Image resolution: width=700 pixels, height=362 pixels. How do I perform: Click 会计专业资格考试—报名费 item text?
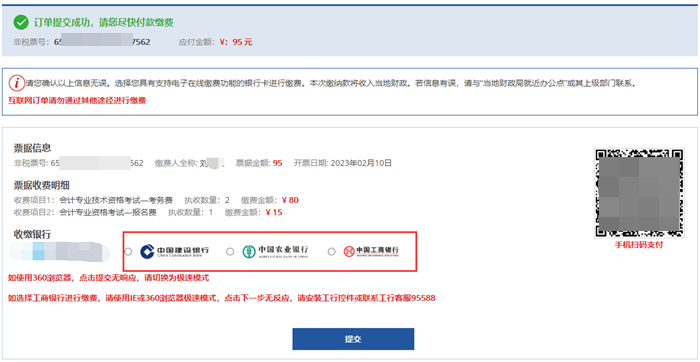[x=108, y=212]
